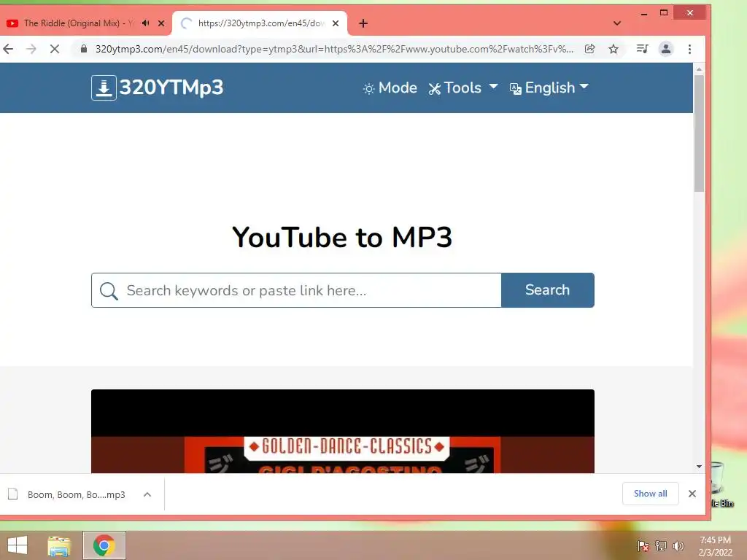Click the network tray icon
This screenshot has width=747, height=560.
[661, 546]
